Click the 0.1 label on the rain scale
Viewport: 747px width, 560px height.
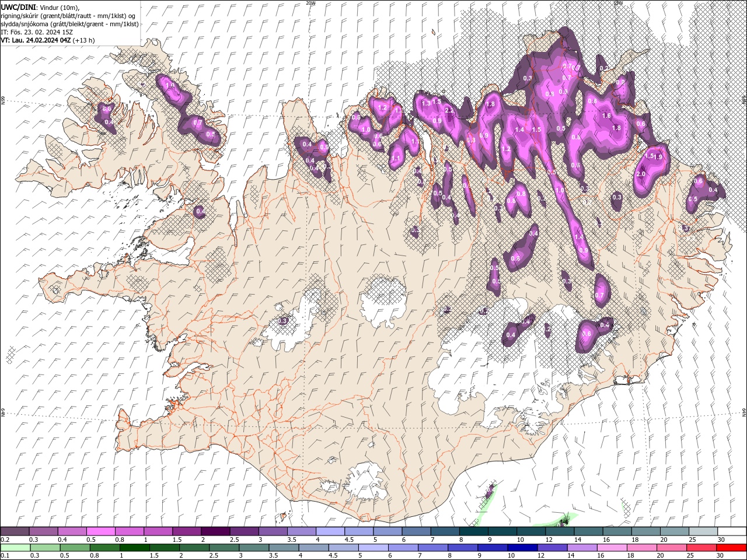coord(5,556)
